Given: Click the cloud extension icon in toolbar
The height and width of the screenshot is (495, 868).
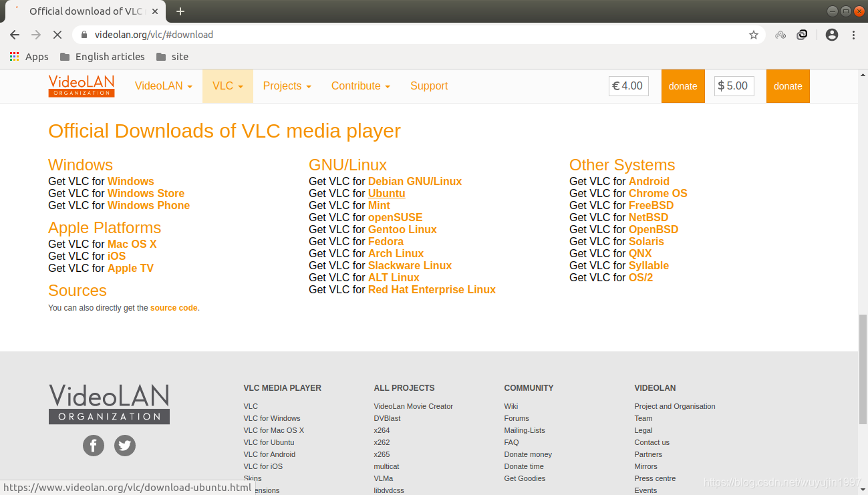Looking at the screenshot, I should click(x=780, y=35).
